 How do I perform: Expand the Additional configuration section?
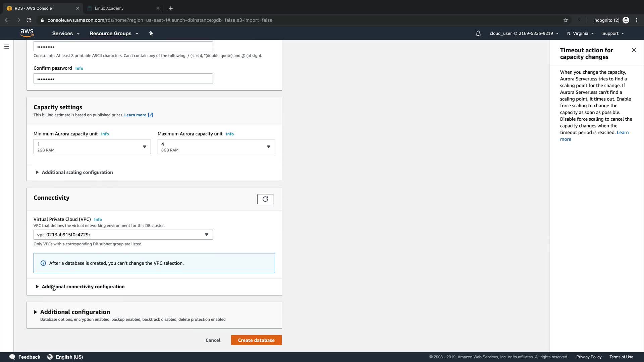click(x=75, y=312)
